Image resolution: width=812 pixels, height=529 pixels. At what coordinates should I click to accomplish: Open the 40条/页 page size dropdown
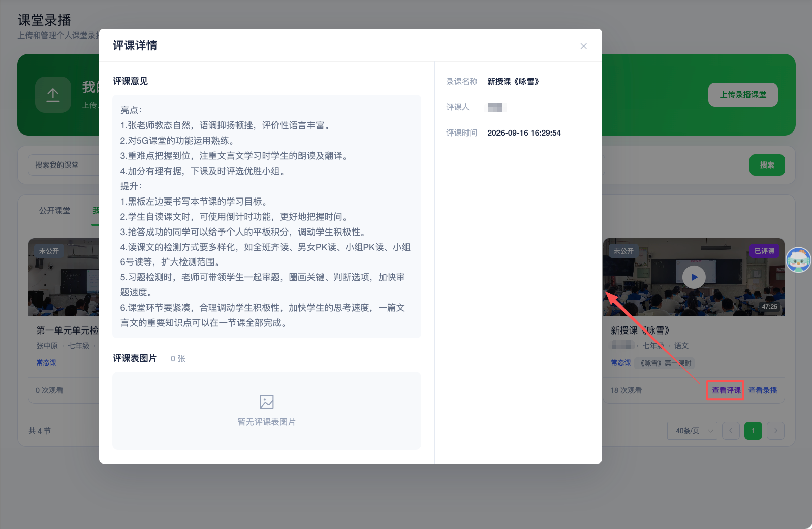(693, 431)
